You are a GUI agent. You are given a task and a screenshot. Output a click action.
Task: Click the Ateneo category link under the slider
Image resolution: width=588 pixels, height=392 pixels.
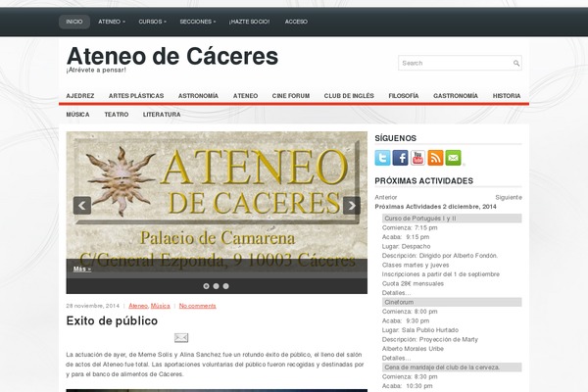(x=138, y=306)
